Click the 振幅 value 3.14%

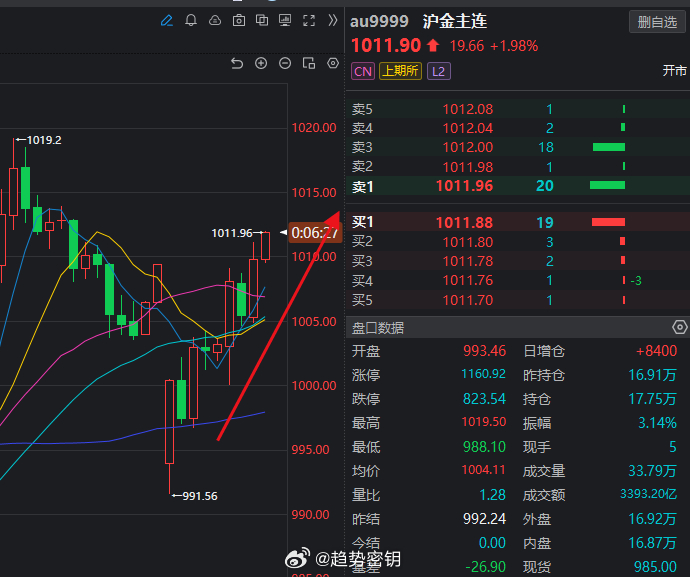[x=657, y=423]
